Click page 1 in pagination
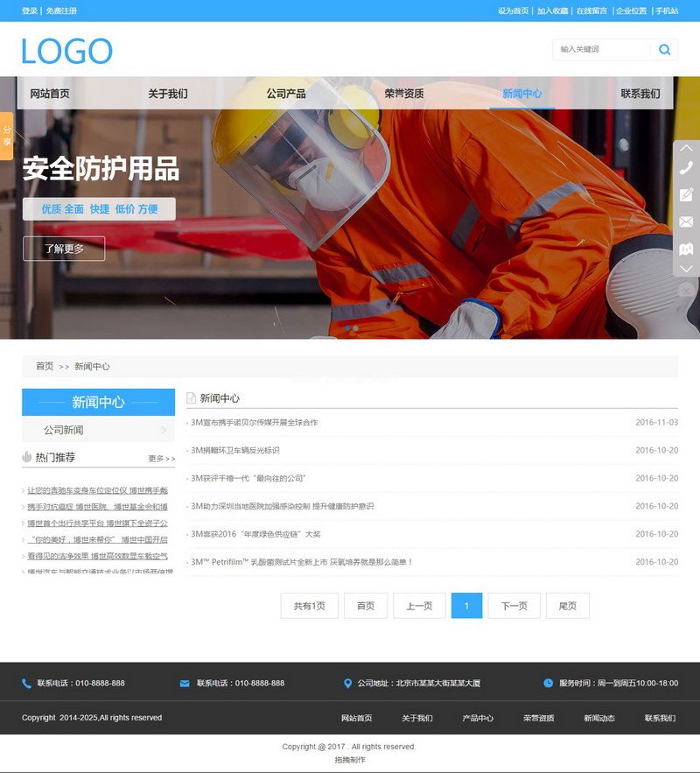Image resolution: width=700 pixels, height=773 pixels. click(466, 606)
